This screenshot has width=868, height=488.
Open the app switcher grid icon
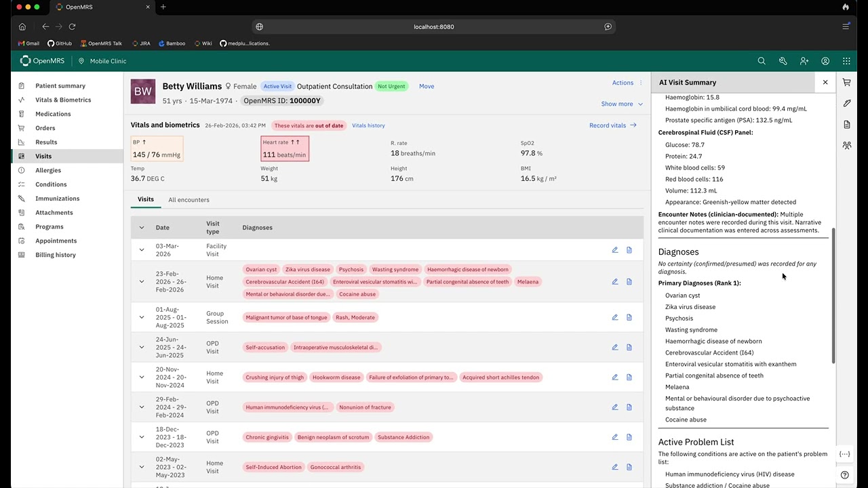pyautogui.click(x=846, y=61)
